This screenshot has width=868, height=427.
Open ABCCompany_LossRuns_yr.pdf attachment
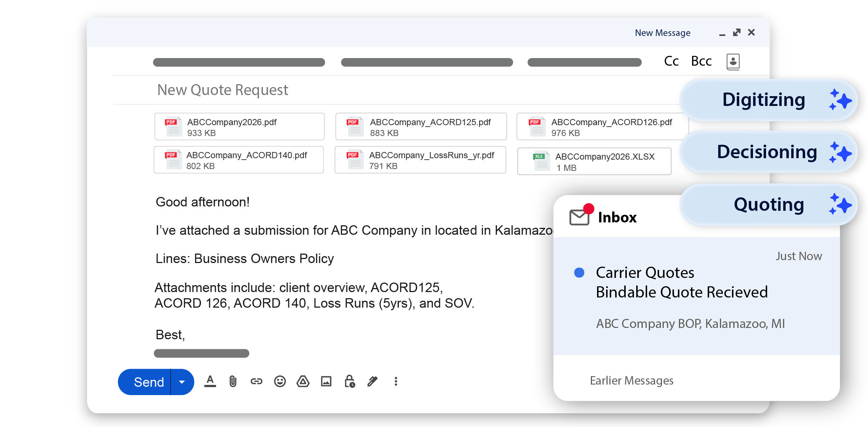420,160
